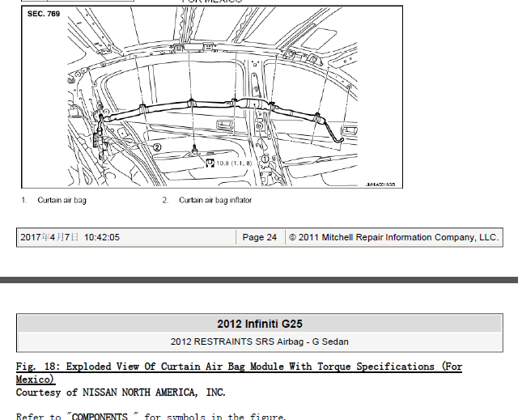Click legend text 'Curtain air bag inflator'
518x420 pixels.
tap(215, 201)
